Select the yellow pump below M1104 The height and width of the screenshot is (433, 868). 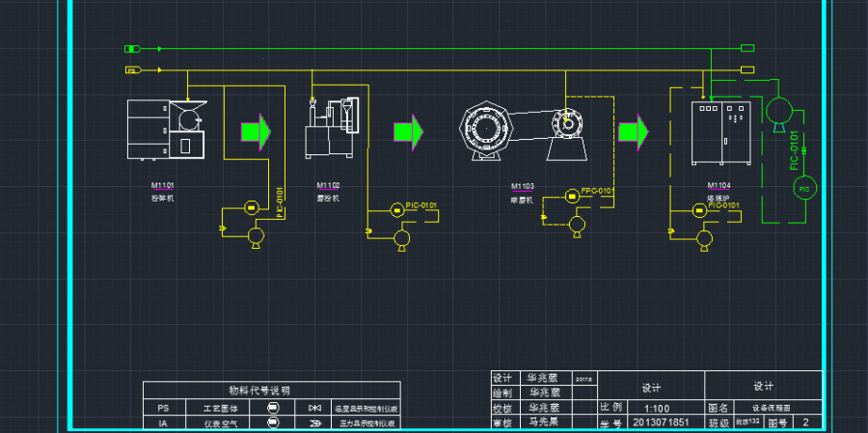tap(704, 239)
